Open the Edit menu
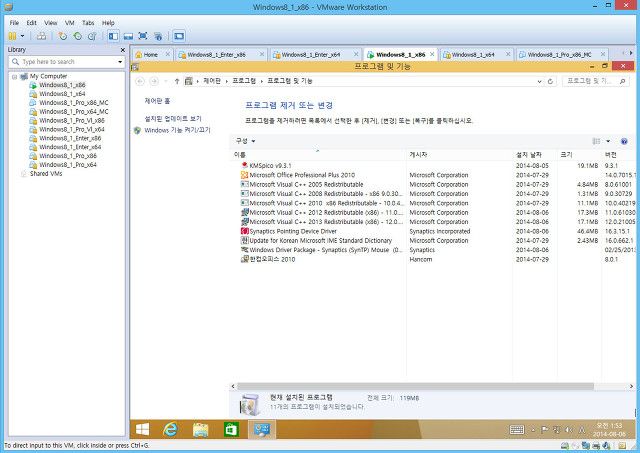The width and height of the screenshot is (640, 453). tap(31, 23)
